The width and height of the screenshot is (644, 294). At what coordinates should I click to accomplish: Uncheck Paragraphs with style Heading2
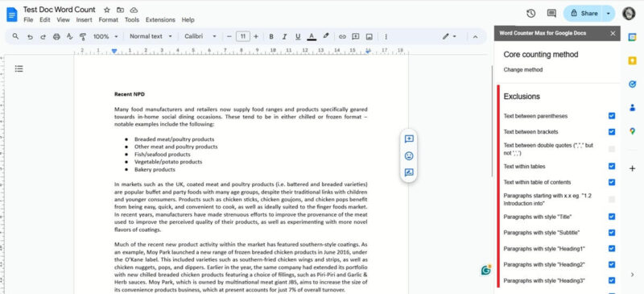[612, 264]
